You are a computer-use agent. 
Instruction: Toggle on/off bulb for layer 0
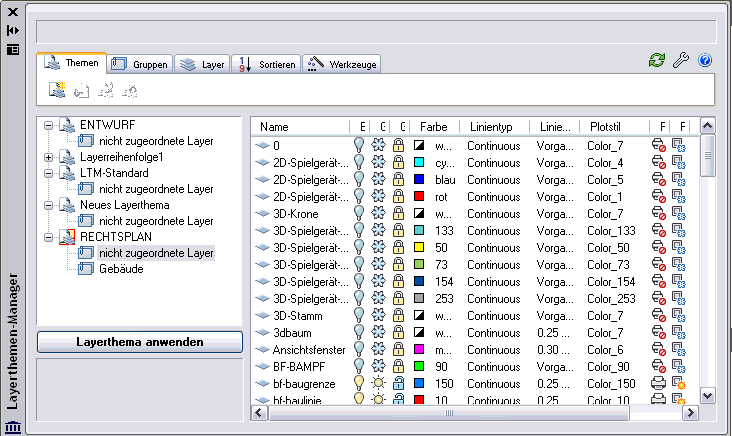(x=359, y=146)
